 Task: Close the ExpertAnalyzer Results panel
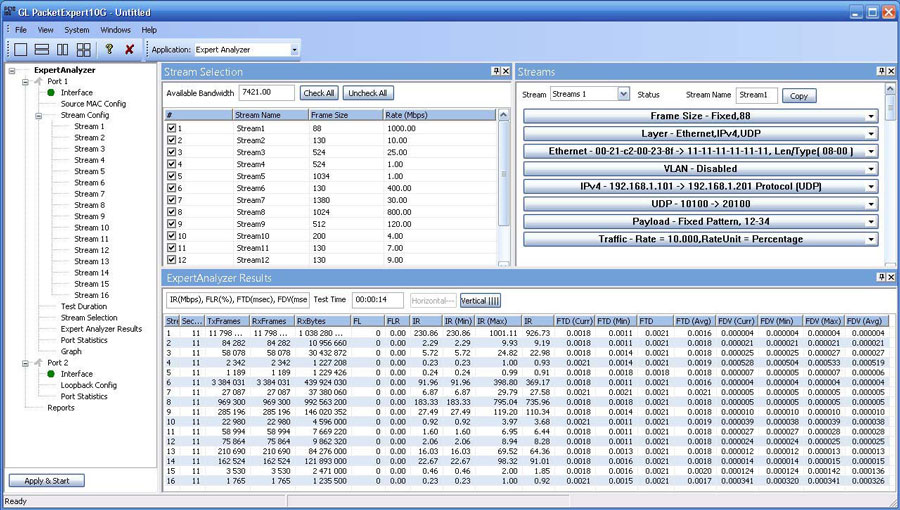coord(891,277)
